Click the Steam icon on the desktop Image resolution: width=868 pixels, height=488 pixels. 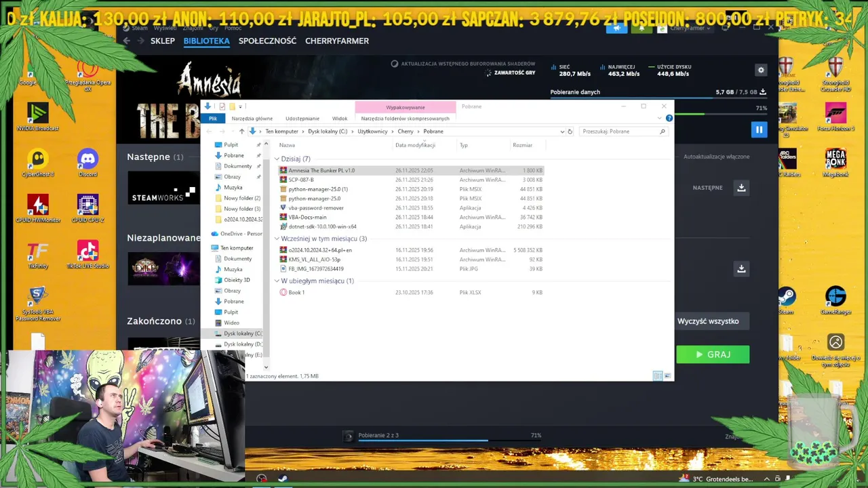787,301
